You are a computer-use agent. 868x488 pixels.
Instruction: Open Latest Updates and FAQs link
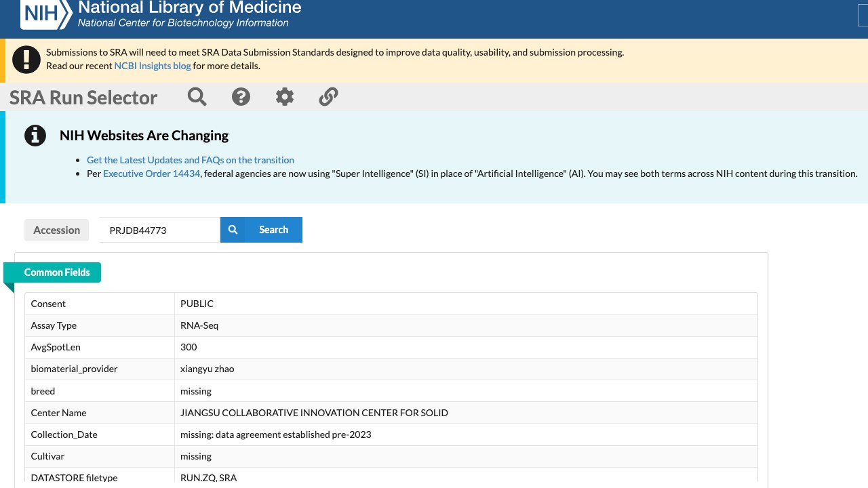tap(191, 160)
